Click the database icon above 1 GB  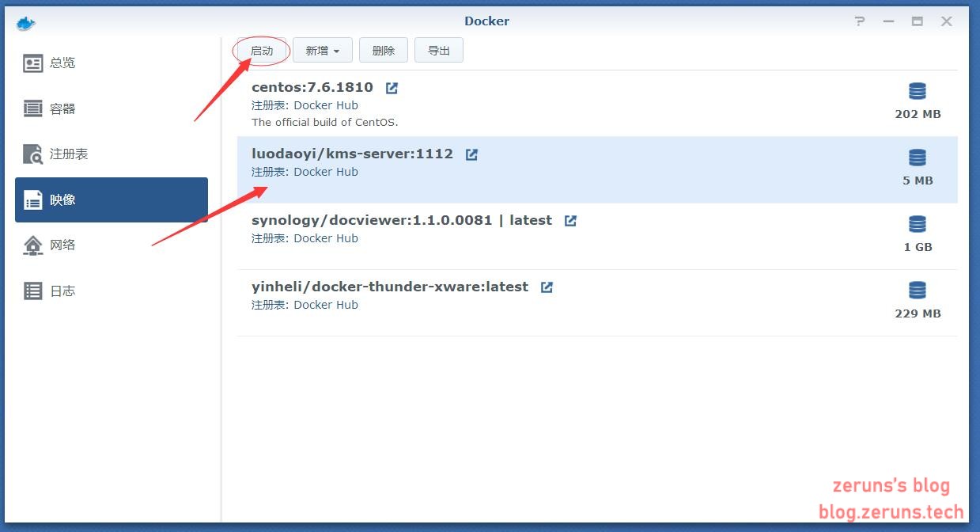pyautogui.click(x=918, y=224)
